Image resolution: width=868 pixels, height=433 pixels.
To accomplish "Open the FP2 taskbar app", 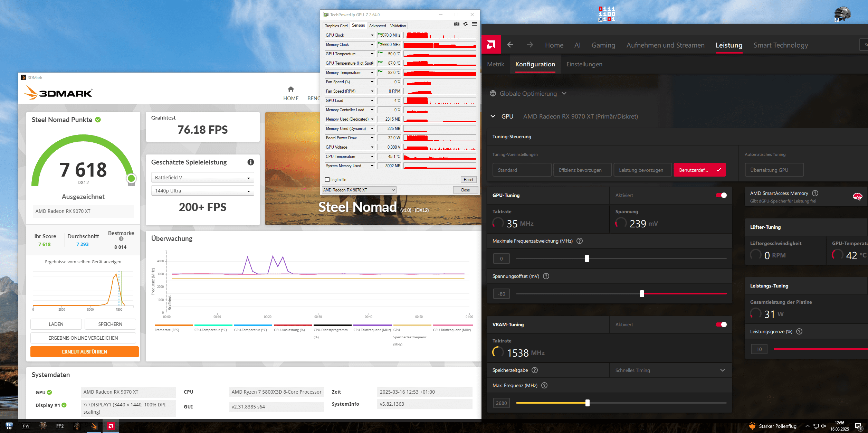I will 60,426.
